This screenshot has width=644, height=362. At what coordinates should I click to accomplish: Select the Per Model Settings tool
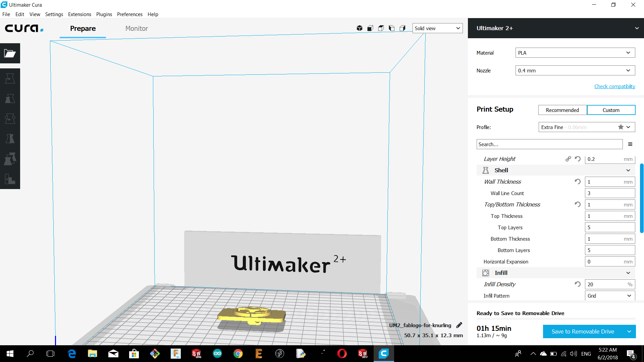tap(10, 159)
